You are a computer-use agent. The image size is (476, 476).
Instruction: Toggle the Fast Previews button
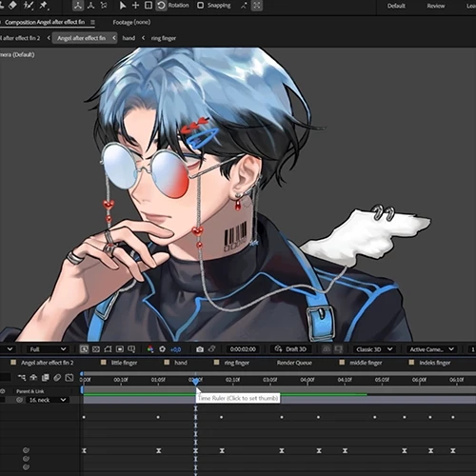84,349
